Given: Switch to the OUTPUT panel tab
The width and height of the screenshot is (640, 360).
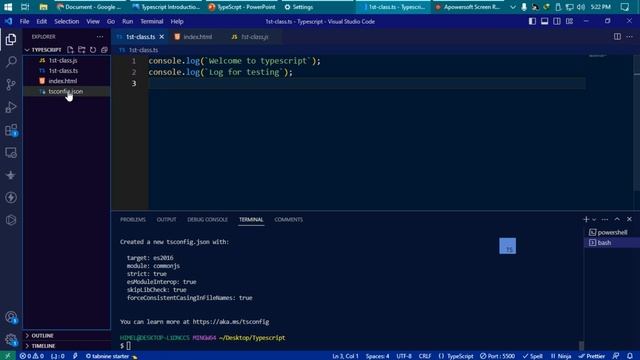Looking at the screenshot, I should tap(166, 220).
